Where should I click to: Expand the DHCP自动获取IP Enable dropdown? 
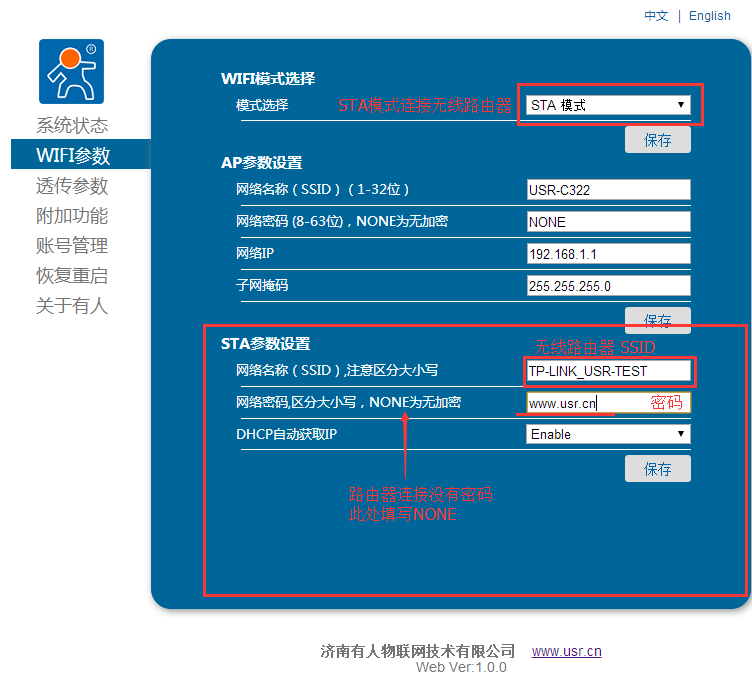(x=608, y=434)
